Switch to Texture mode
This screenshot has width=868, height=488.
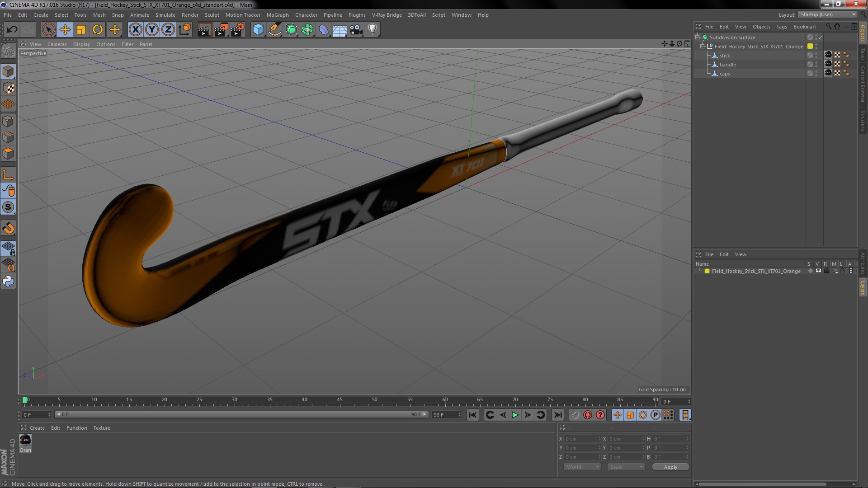pos(8,88)
